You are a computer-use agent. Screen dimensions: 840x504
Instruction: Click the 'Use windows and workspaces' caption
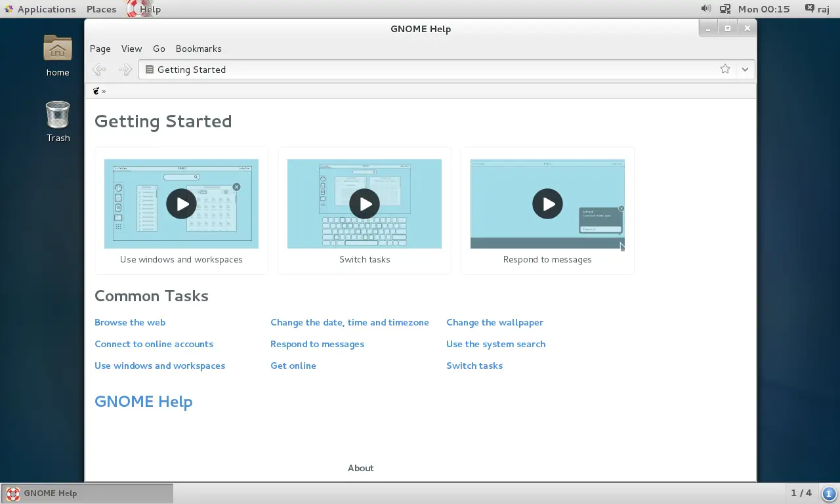181,259
